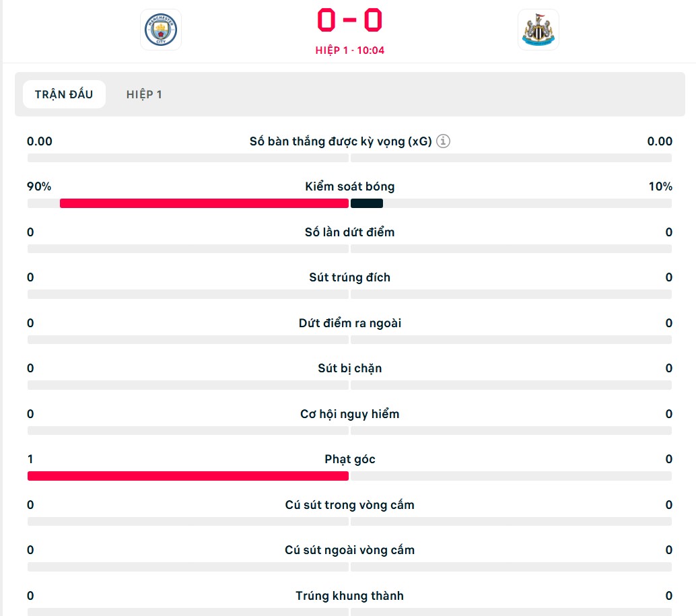Screen dimensions: 696x616
Task: Switch to the HIỆP 1 tab
Action: coord(144,94)
